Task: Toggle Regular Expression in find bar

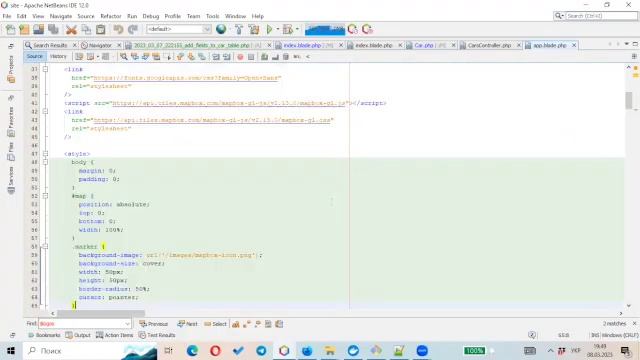Action: pos(258,324)
